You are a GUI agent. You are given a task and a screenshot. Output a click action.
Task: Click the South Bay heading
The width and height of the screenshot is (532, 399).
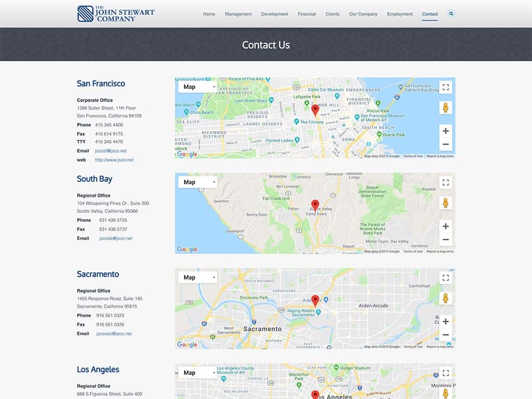point(94,179)
